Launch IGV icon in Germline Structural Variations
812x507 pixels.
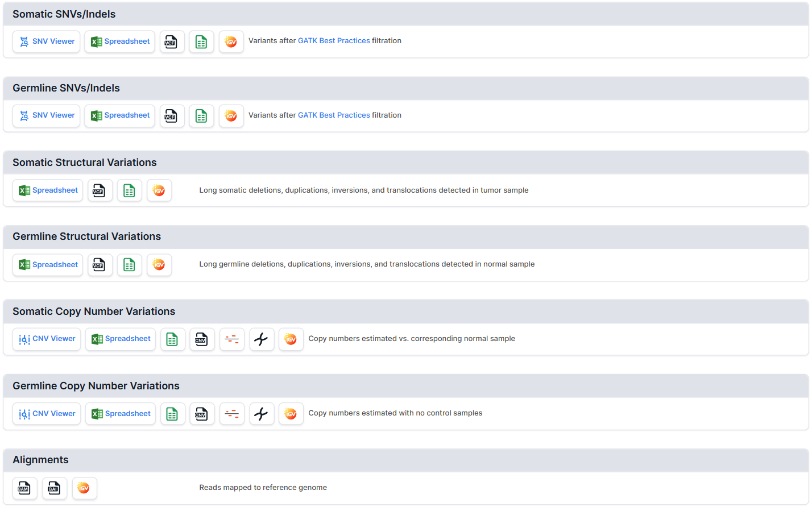pyautogui.click(x=159, y=265)
